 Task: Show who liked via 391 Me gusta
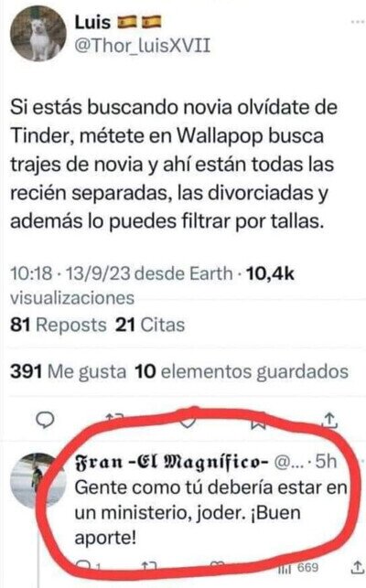pyautogui.click(x=68, y=372)
